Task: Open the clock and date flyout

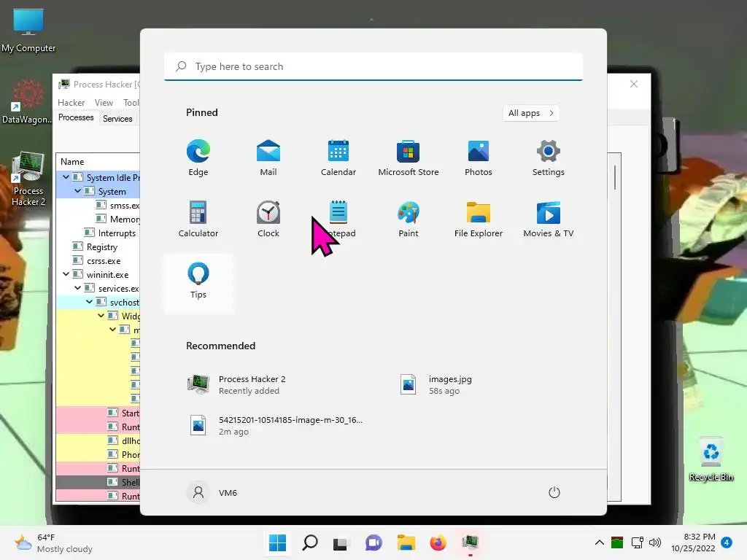Action: 693,542
